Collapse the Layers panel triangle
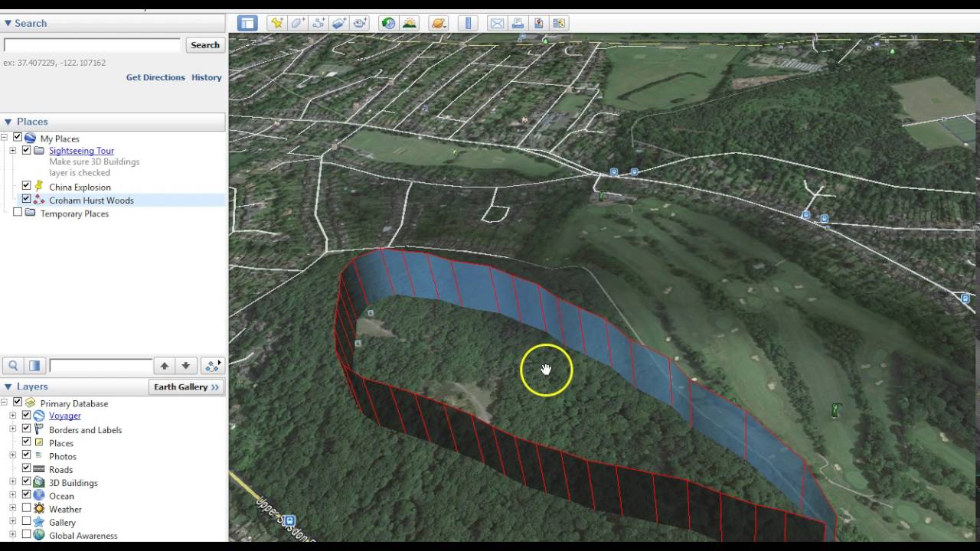Screen dimensions: 980x551 (8, 387)
